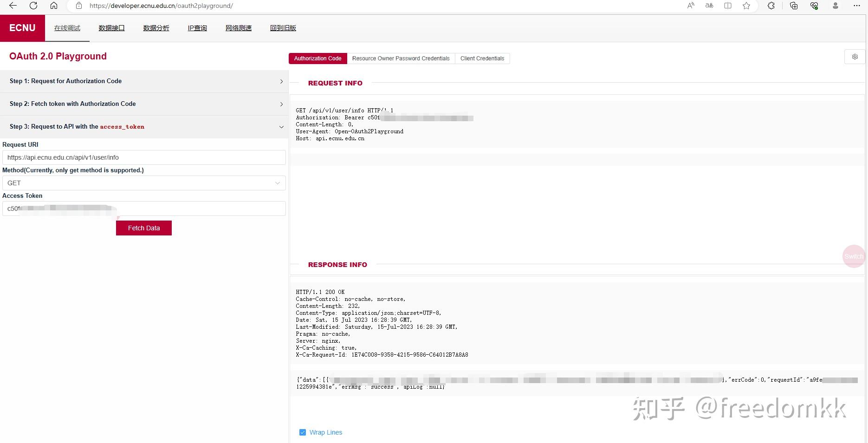The height and width of the screenshot is (443, 868).
Task: Click inside the Request URI input field
Action: (143, 157)
